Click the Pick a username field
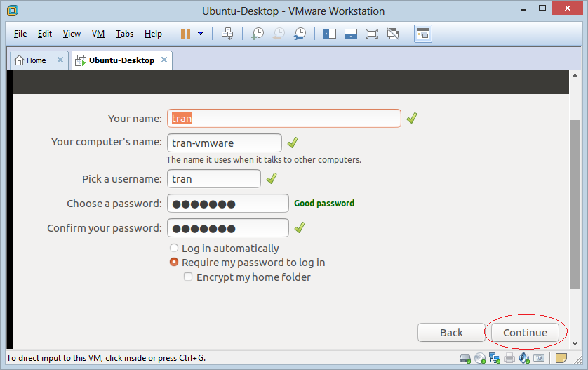Image resolution: width=588 pixels, height=370 pixels. (214, 179)
